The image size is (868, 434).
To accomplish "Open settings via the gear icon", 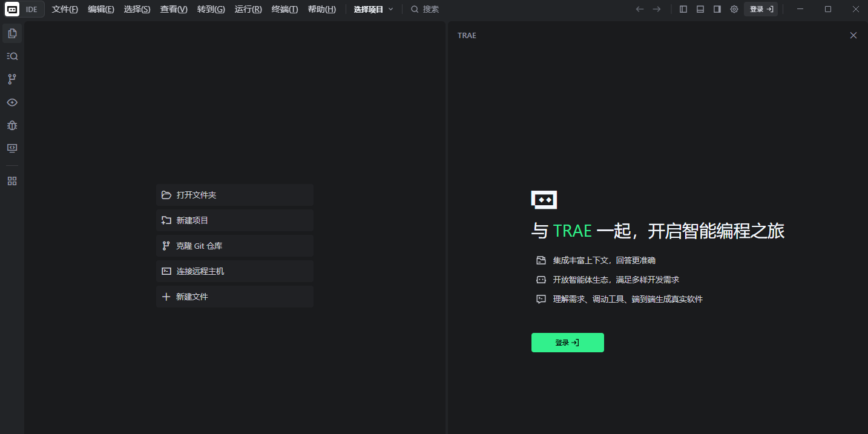I will [734, 9].
